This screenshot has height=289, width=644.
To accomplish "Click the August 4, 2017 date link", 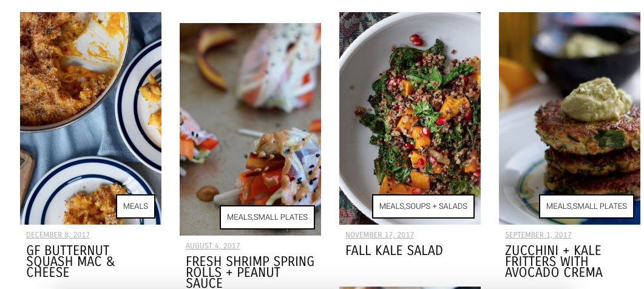I will (213, 246).
